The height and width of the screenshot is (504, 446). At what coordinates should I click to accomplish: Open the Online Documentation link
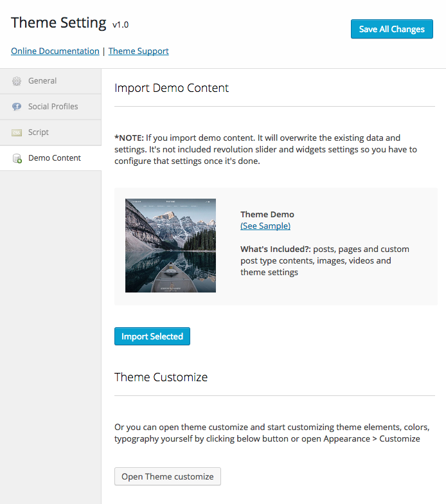(55, 51)
